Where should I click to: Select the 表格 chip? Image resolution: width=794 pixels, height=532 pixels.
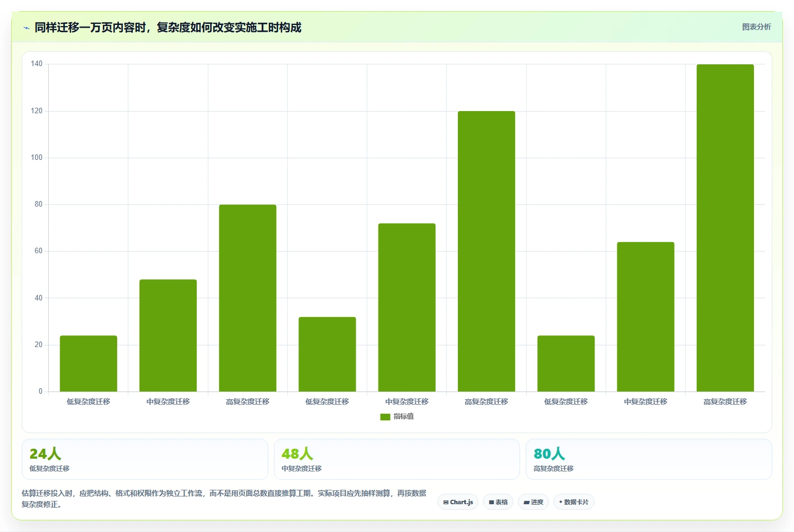click(498, 502)
